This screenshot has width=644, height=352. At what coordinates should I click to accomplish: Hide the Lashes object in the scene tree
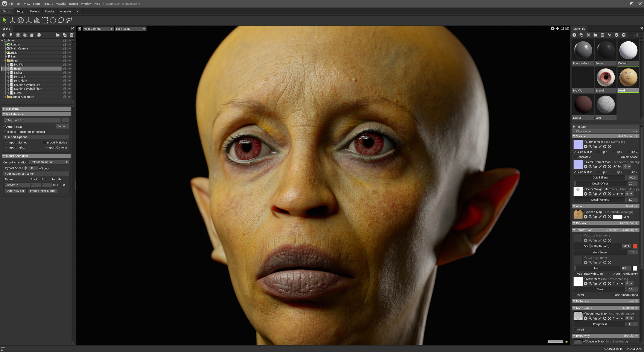(x=70, y=73)
